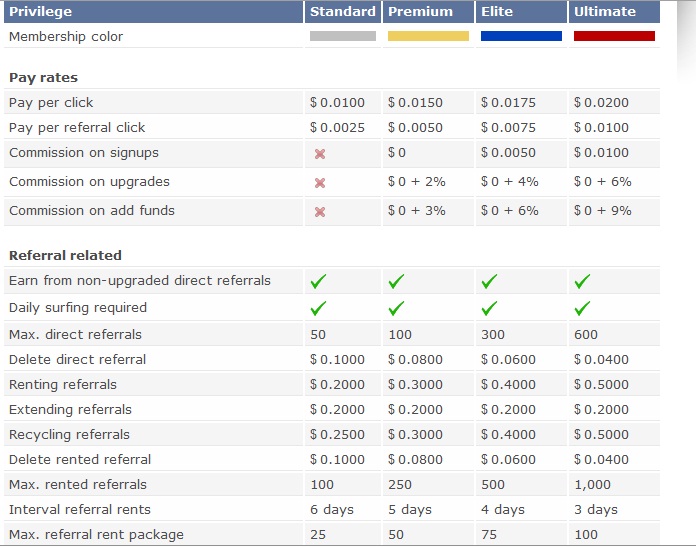This screenshot has width=696, height=547.
Task: Click red X for Standard commission on upgrades
Action: pyautogui.click(x=320, y=183)
